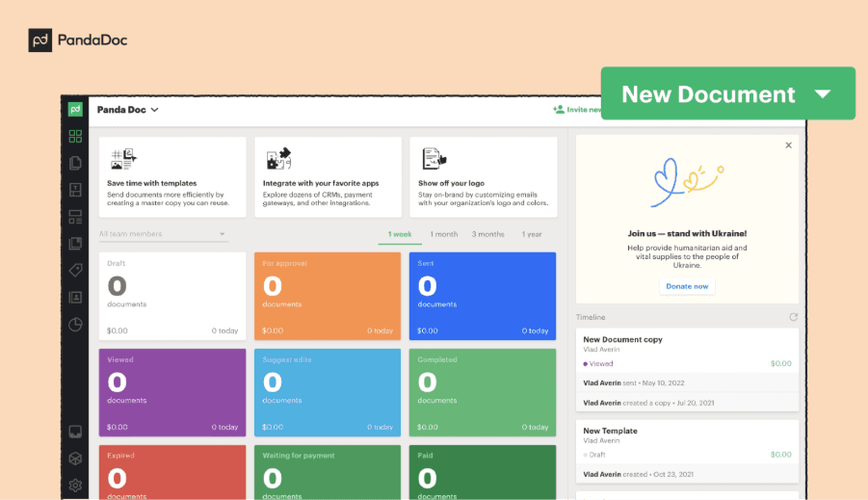Open the orange For approval tile
Screen dimensions: 868x500
tap(328, 296)
